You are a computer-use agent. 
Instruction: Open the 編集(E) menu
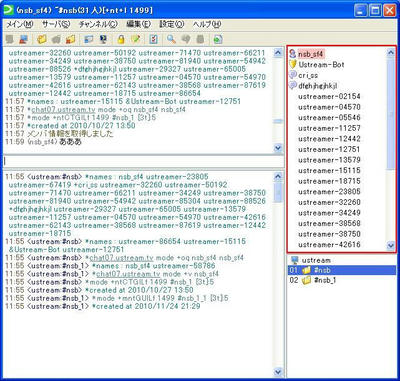(x=138, y=24)
